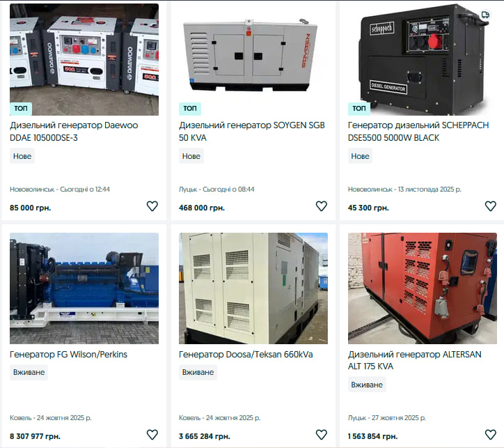Click delivery truck icon on Scheppach photo
The image size is (504, 448).
point(485,15)
